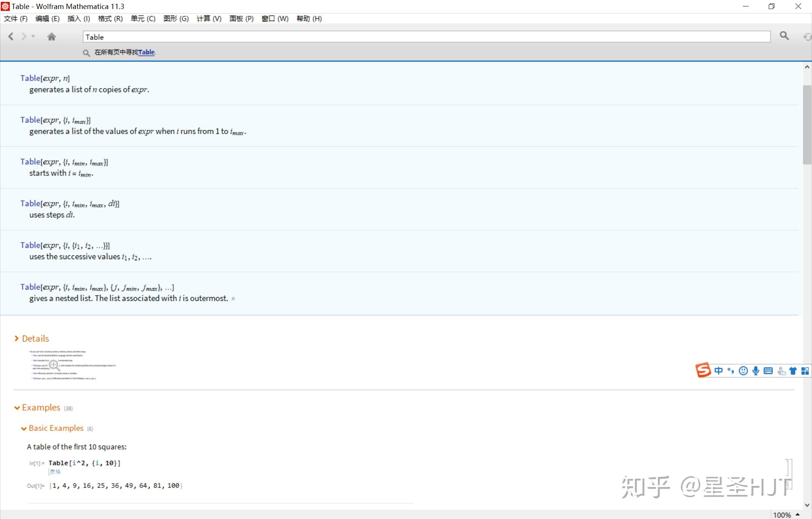Toggle Sogou punctuation mode
The image size is (812, 519).
(730, 371)
